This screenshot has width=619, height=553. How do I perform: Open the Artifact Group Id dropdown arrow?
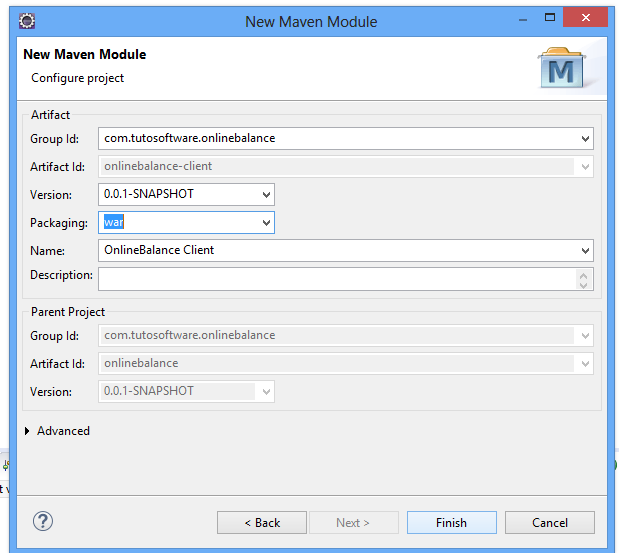585,139
